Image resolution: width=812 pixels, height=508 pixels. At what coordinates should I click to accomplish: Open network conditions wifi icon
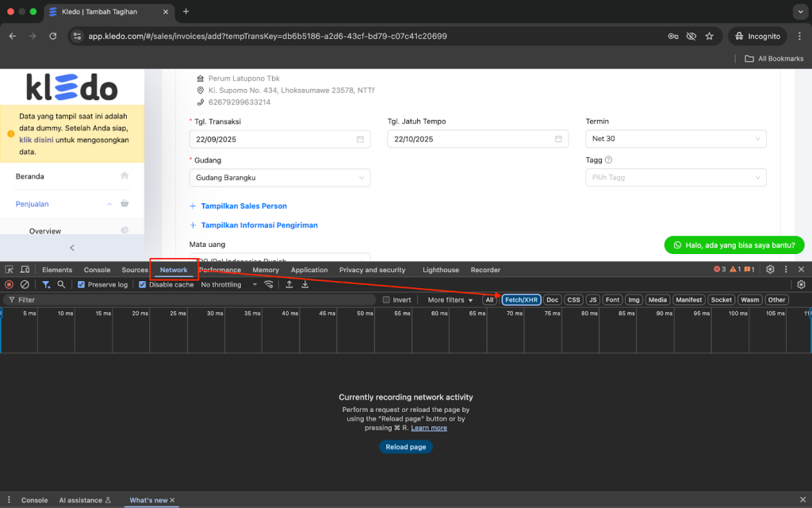[269, 284]
